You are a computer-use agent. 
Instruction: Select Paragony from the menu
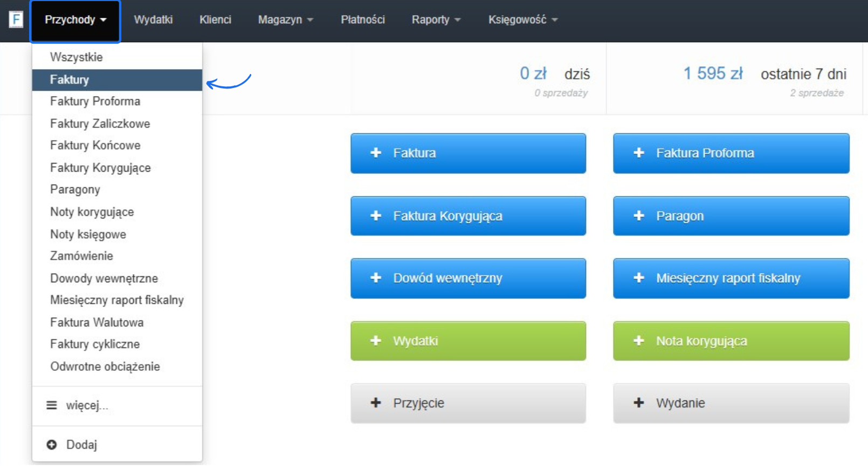[117, 190]
